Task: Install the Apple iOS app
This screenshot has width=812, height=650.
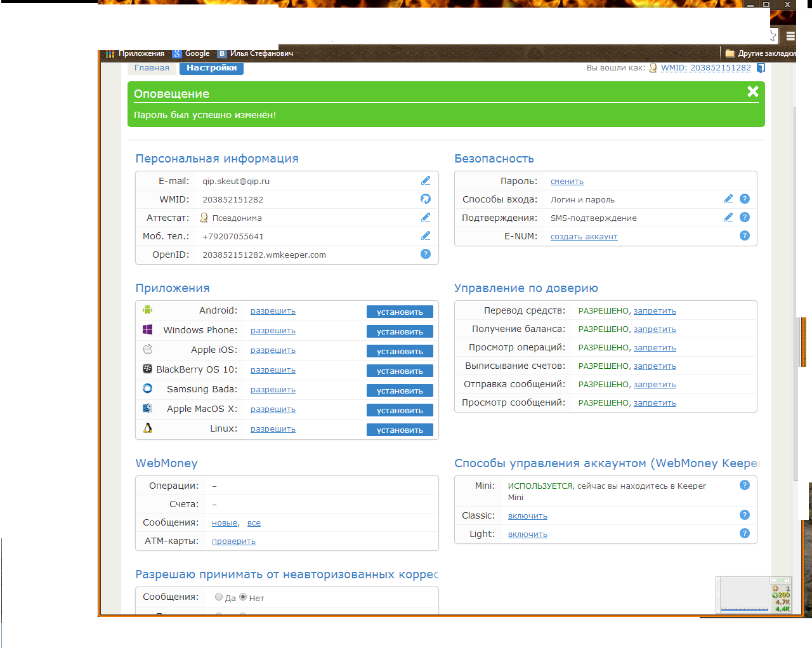Action: [400, 351]
